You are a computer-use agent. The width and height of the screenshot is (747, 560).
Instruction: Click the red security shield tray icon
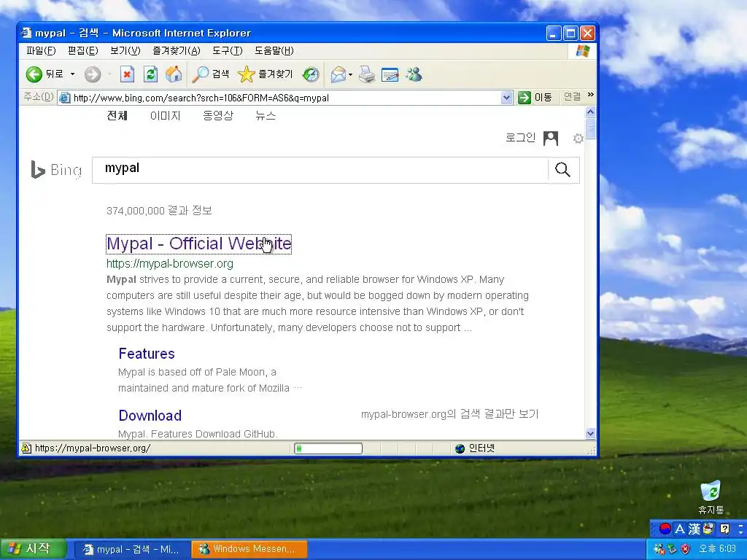(x=685, y=549)
